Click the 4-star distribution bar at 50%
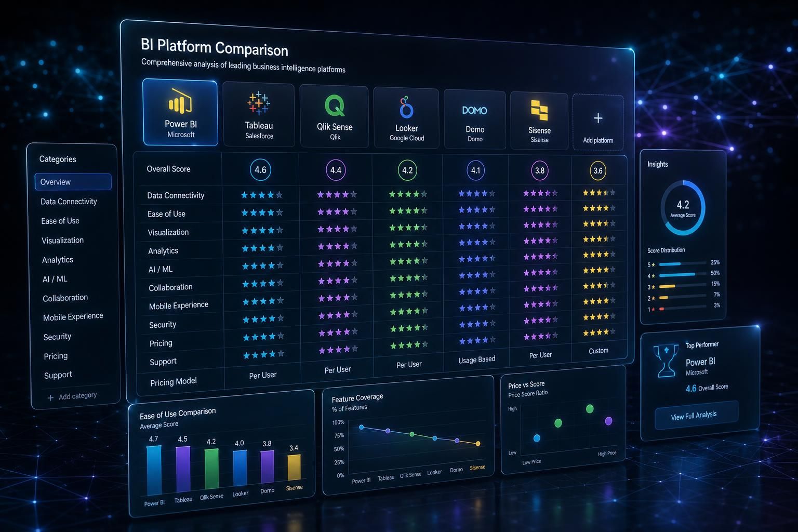The width and height of the screenshot is (798, 532). 683,275
